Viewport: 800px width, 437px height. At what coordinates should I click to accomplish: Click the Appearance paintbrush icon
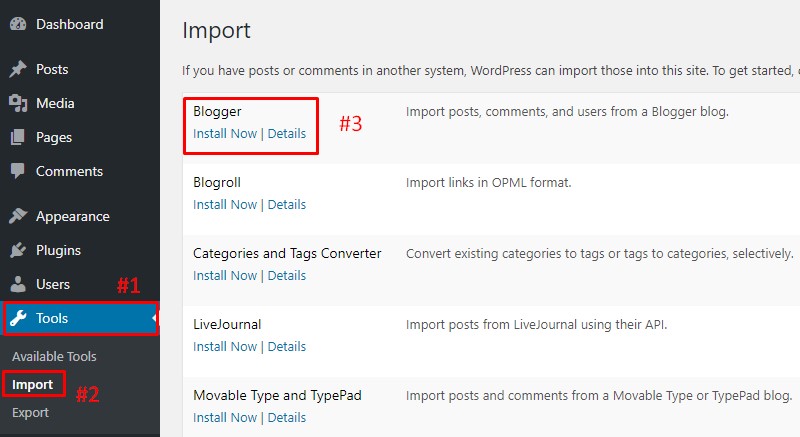pos(18,216)
